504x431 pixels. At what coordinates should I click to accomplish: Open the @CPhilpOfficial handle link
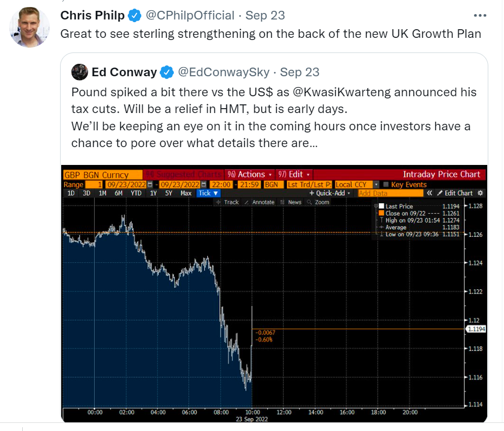(x=190, y=16)
